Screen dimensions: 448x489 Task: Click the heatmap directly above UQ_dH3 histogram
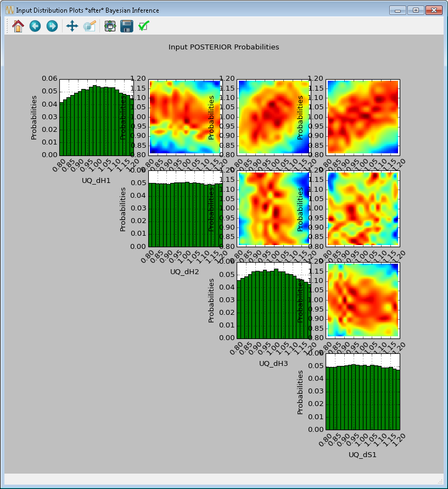click(x=273, y=208)
